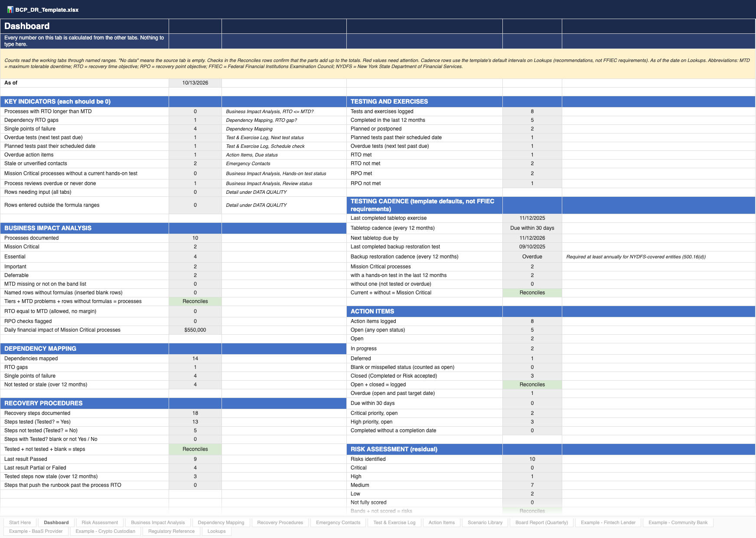Image resolution: width=756 pixels, height=538 pixels.
Task: Click the 'Dependency Mapping, RTO gap?' source note
Action: pos(284,120)
